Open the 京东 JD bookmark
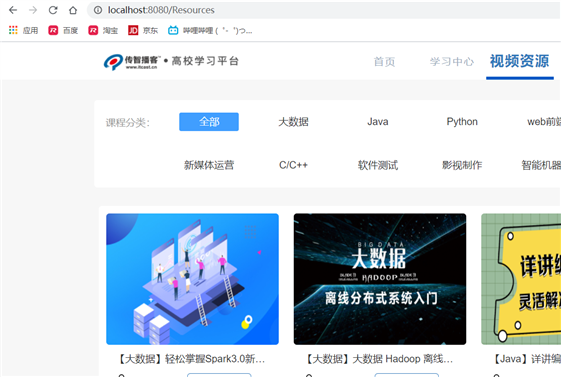Viewport: 561px width, 377px height. (143, 30)
